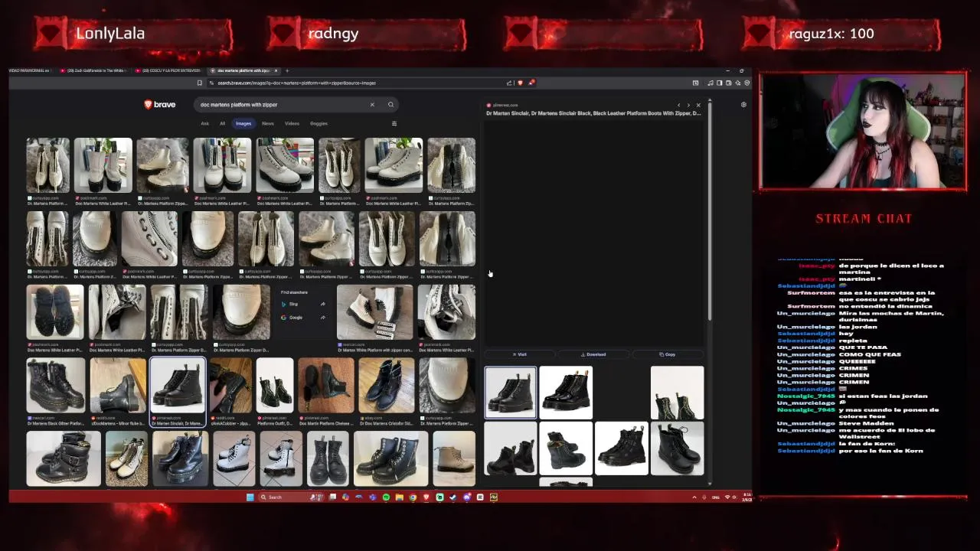Click the magnifier search icon in search box
This screenshot has width=980, height=551.
point(390,104)
